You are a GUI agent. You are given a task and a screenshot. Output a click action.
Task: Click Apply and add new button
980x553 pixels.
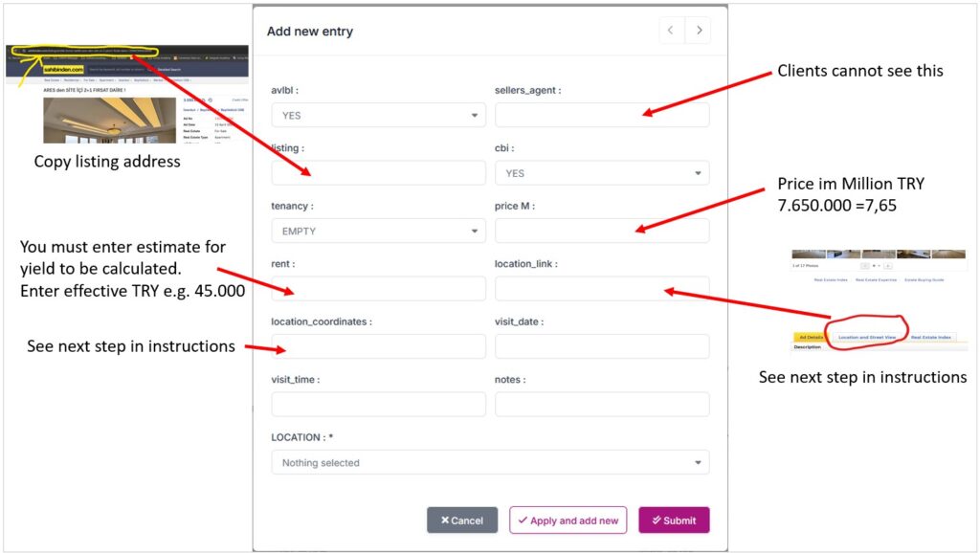pyautogui.click(x=568, y=520)
